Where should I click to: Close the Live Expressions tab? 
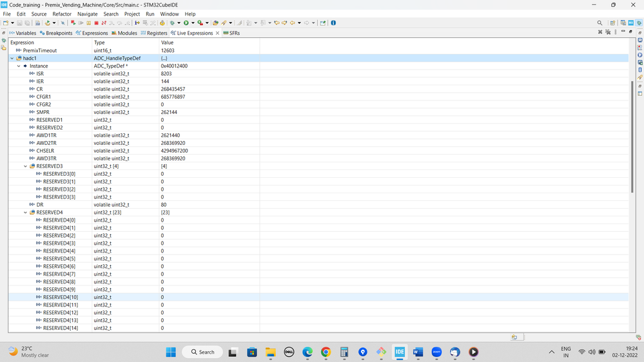pos(218,33)
